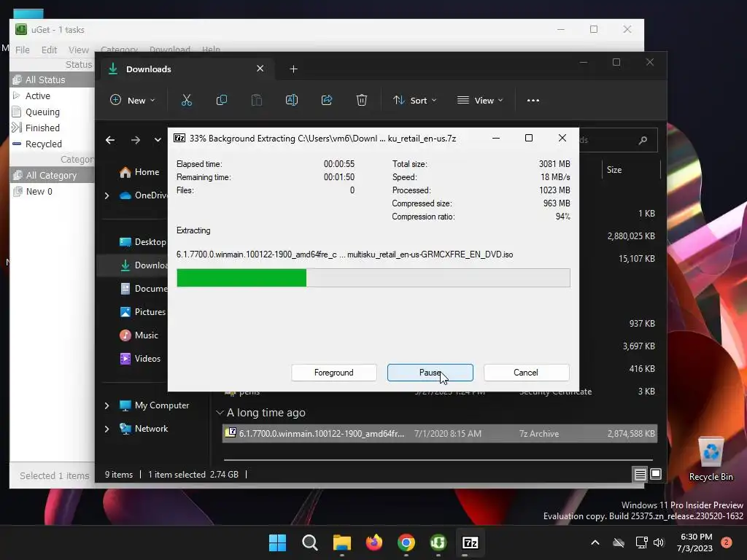747x560 pixels.
Task: Switch to details view icon in status bar
Action: tap(640, 474)
